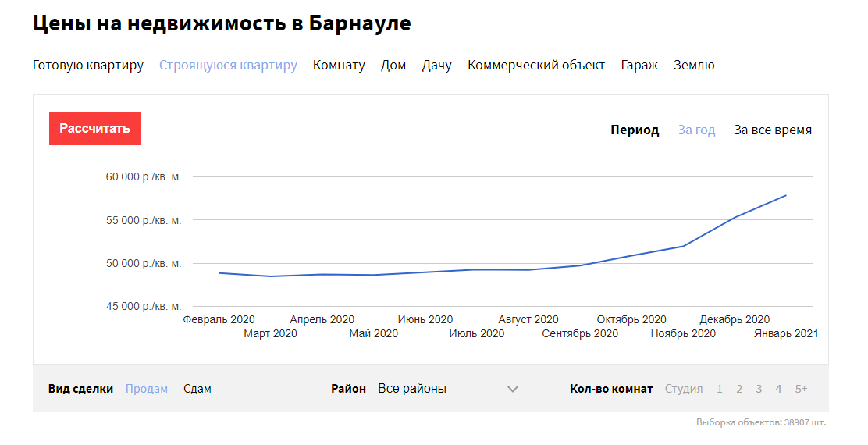Screen dimensions: 868x445
Task: Click the Август 2020 axis label
Action: click(x=528, y=319)
